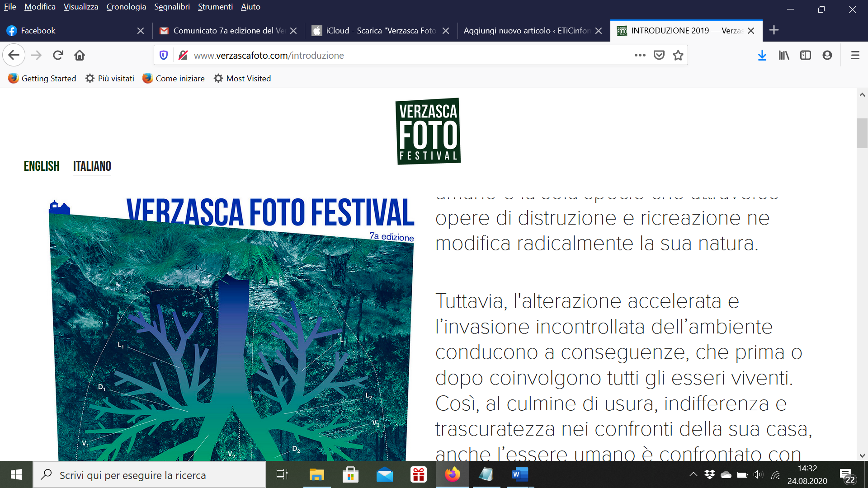Click the page scrollbar up arrow
This screenshot has height=488, width=868.
coord(862,94)
